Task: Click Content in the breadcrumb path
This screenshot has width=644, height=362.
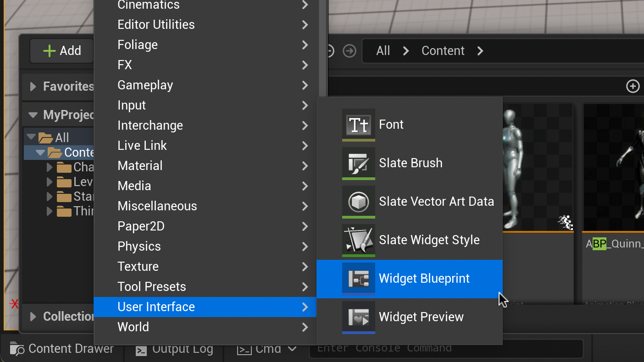Action: click(443, 51)
